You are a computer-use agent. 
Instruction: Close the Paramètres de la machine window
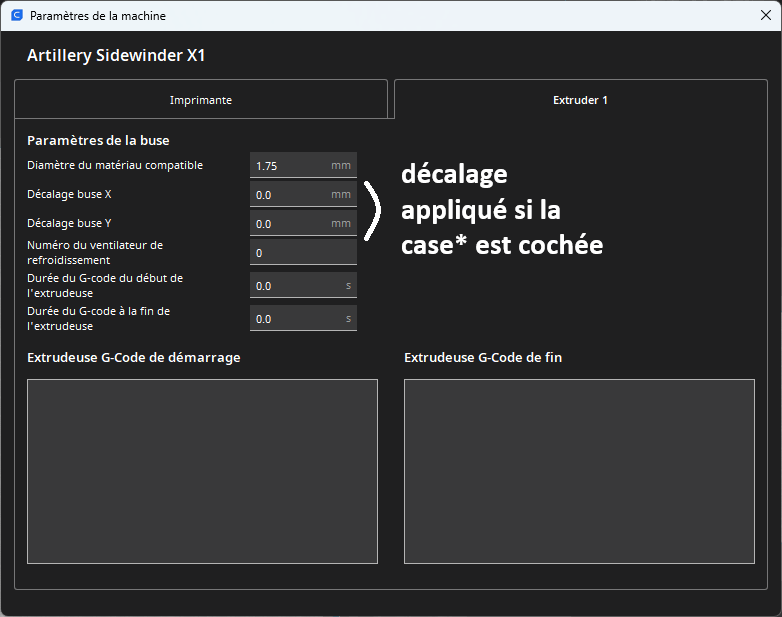click(766, 15)
